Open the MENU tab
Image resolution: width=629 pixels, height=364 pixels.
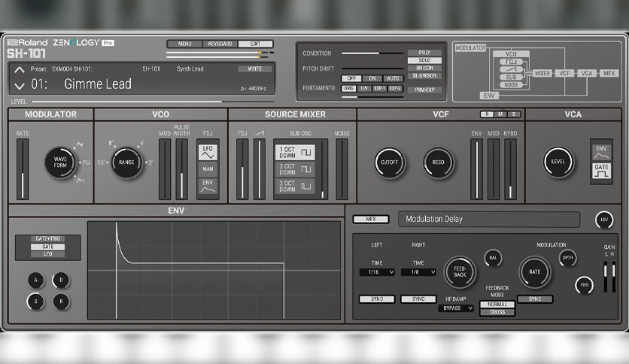(184, 44)
